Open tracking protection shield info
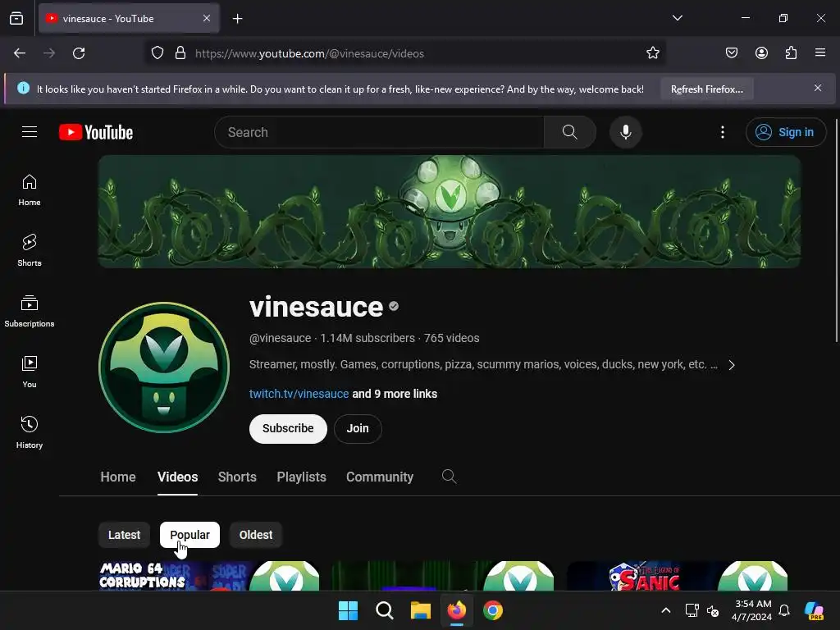This screenshot has width=840, height=630. click(x=157, y=53)
